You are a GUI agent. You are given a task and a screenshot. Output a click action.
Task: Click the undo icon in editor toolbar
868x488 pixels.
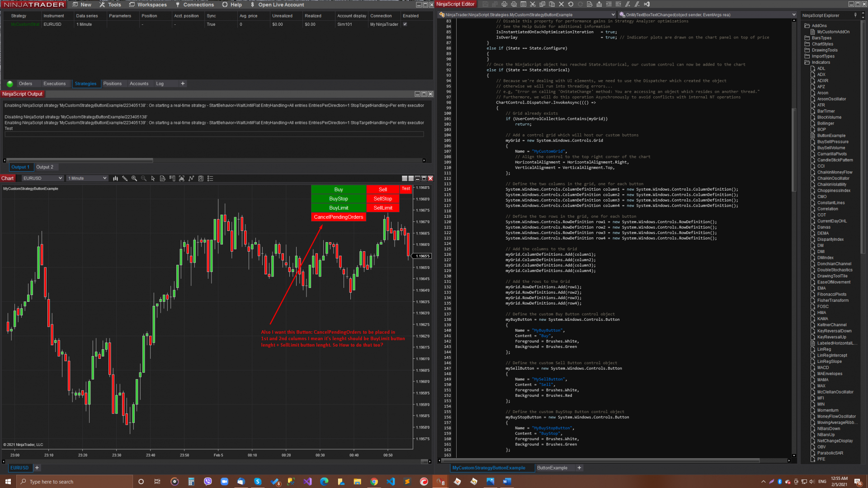coord(571,4)
